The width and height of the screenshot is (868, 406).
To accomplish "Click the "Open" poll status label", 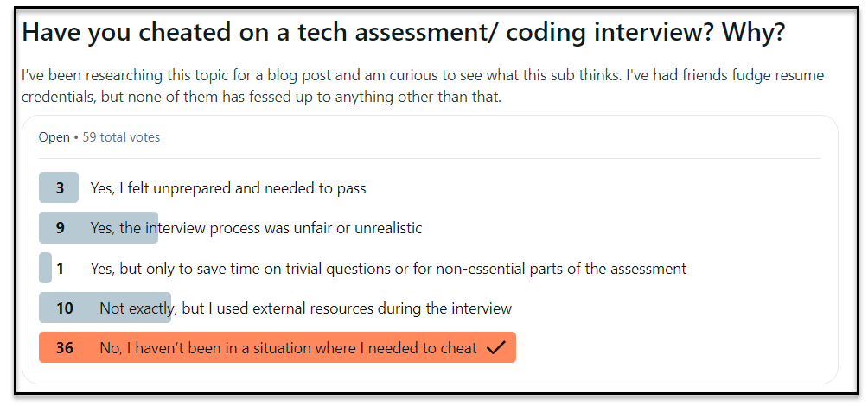I will [54, 137].
